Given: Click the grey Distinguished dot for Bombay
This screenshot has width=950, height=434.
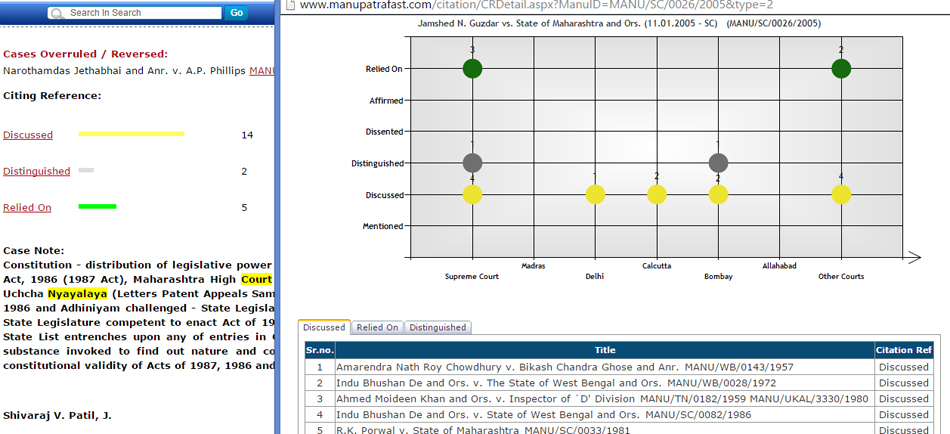Looking at the screenshot, I should 718,162.
